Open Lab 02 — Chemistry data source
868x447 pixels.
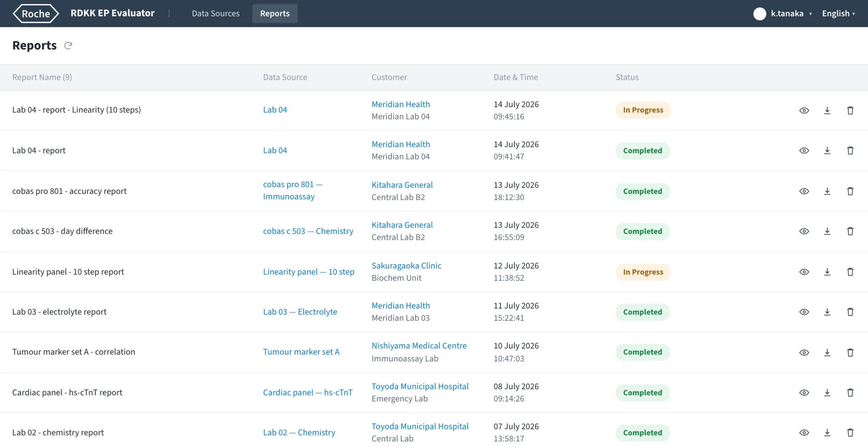pos(299,432)
